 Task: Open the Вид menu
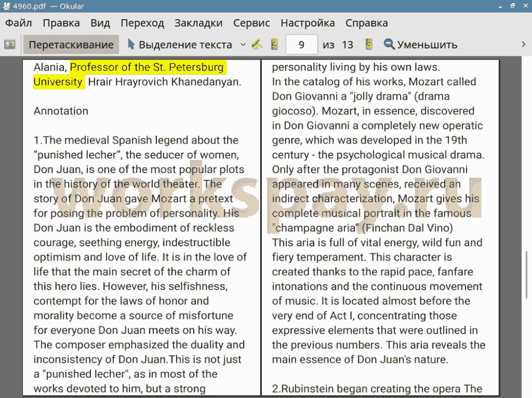(100, 23)
